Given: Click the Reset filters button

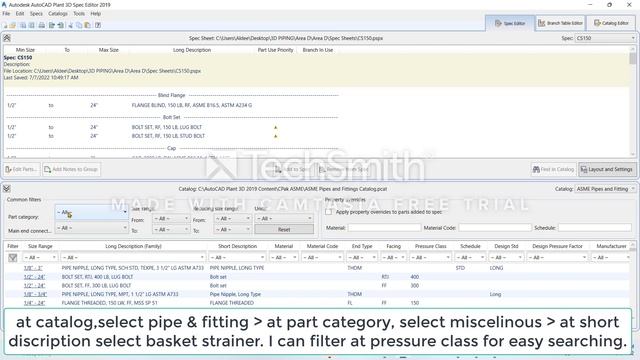Looking at the screenshot, I should pyautogui.click(x=284, y=229).
